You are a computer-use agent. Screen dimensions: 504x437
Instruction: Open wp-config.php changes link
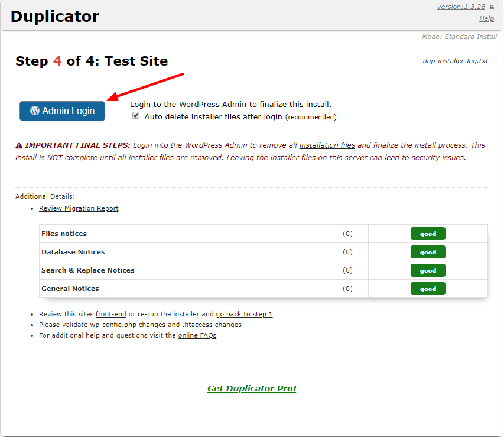tap(128, 325)
